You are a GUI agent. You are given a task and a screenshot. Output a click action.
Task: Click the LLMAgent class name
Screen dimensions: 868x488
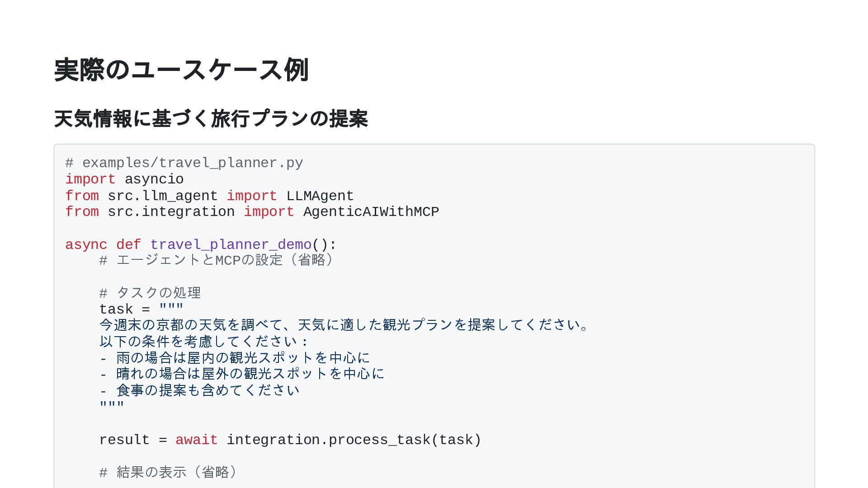pyautogui.click(x=320, y=196)
